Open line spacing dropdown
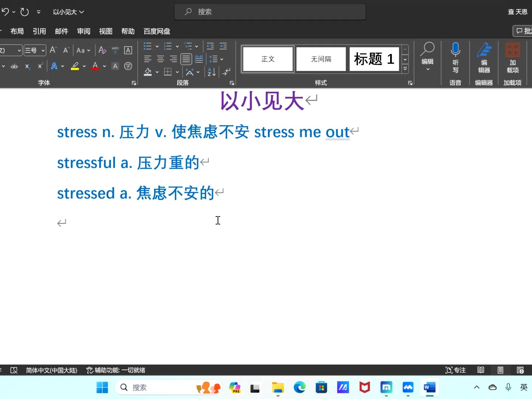 click(x=216, y=59)
